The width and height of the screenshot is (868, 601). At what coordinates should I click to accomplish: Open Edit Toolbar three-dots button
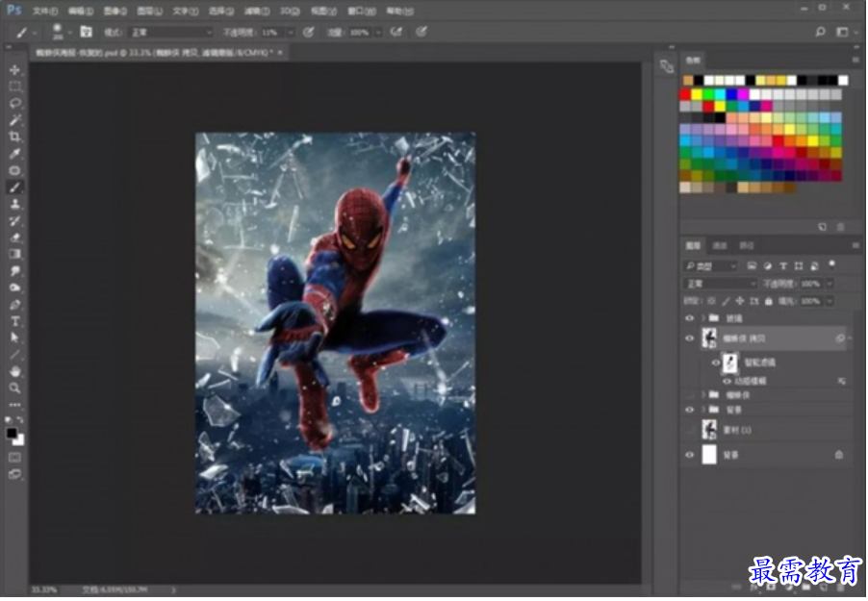coord(15,405)
